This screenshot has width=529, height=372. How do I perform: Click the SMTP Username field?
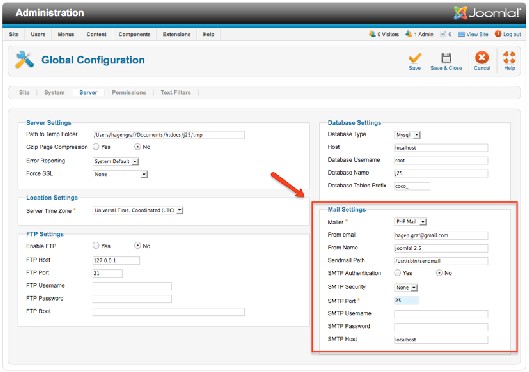click(x=441, y=314)
